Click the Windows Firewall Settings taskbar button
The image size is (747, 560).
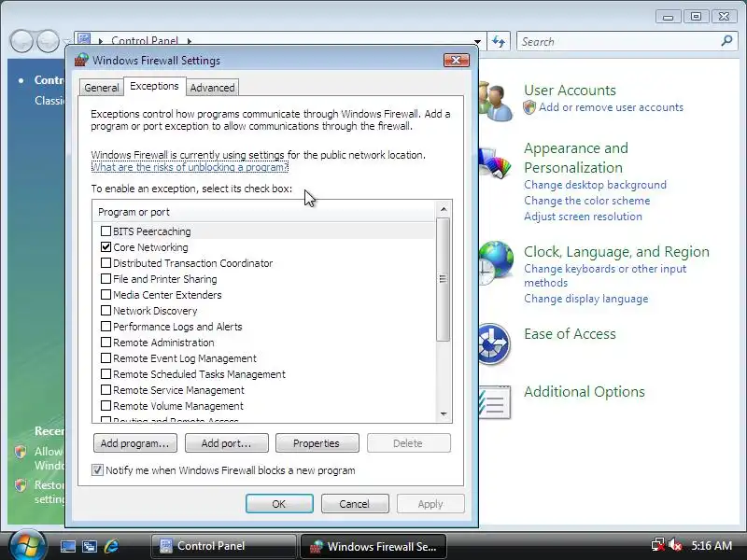point(373,546)
